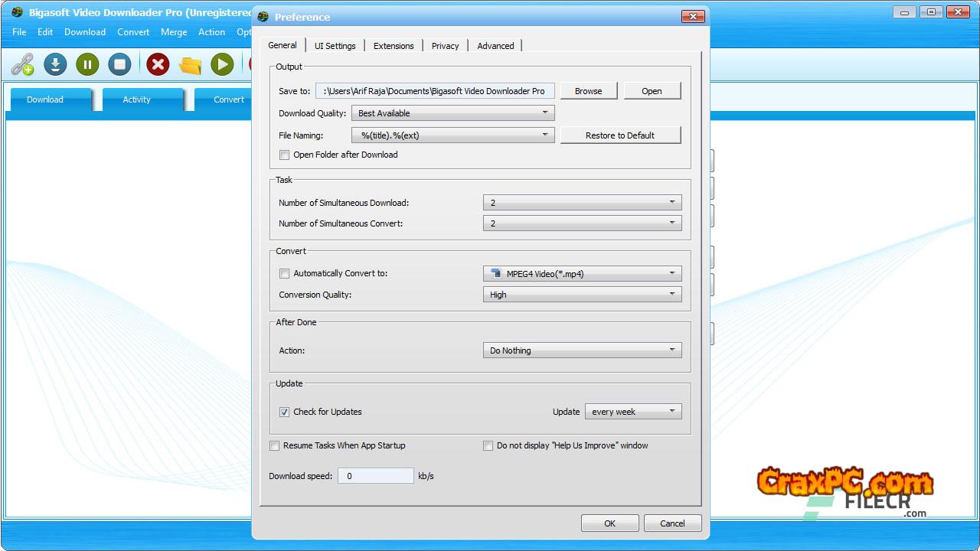Select the General tab in Preference
This screenshot has height=551, width=980.
283,45
